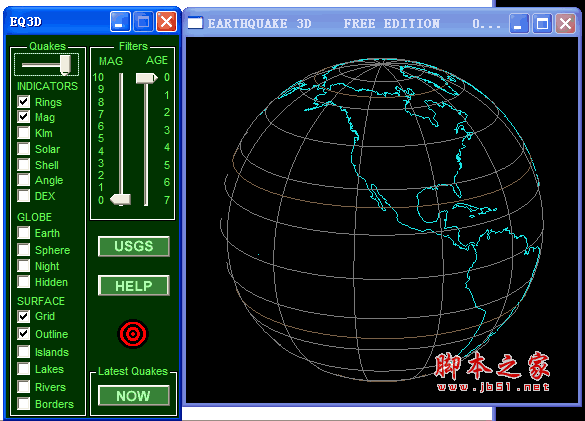This screenshot has height=421, width=585.
Task: Click the Earthquake 3D Free Edition title text
Action: 324,24
